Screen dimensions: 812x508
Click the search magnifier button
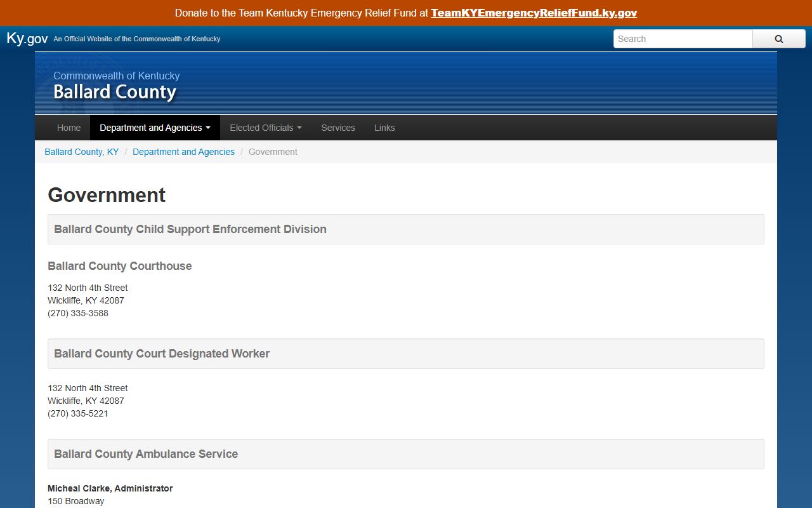779,39
